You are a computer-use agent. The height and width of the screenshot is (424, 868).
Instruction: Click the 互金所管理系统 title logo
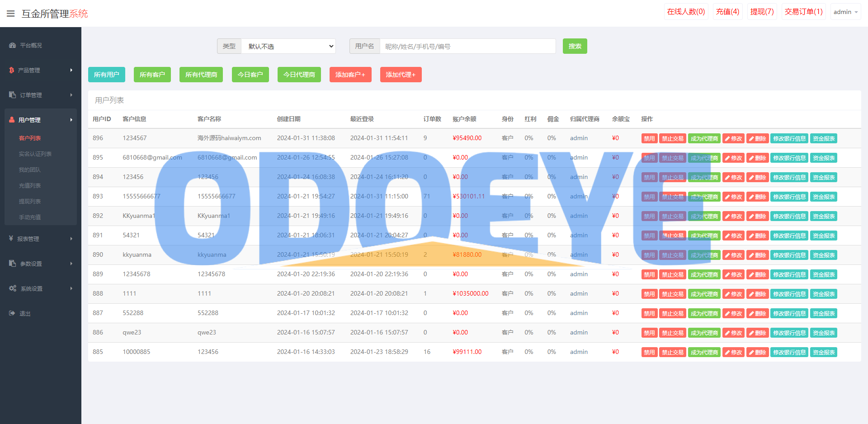coord(55,14)
